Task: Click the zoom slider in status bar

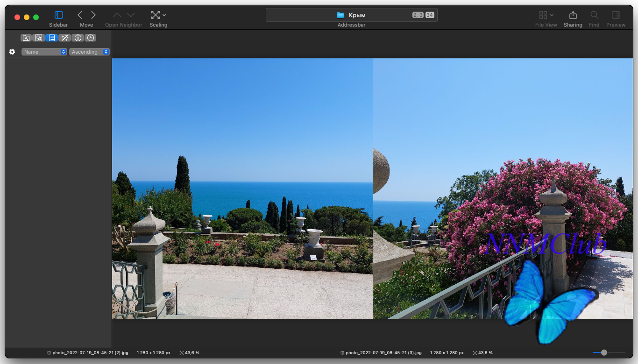Action: tap(609, 353)
